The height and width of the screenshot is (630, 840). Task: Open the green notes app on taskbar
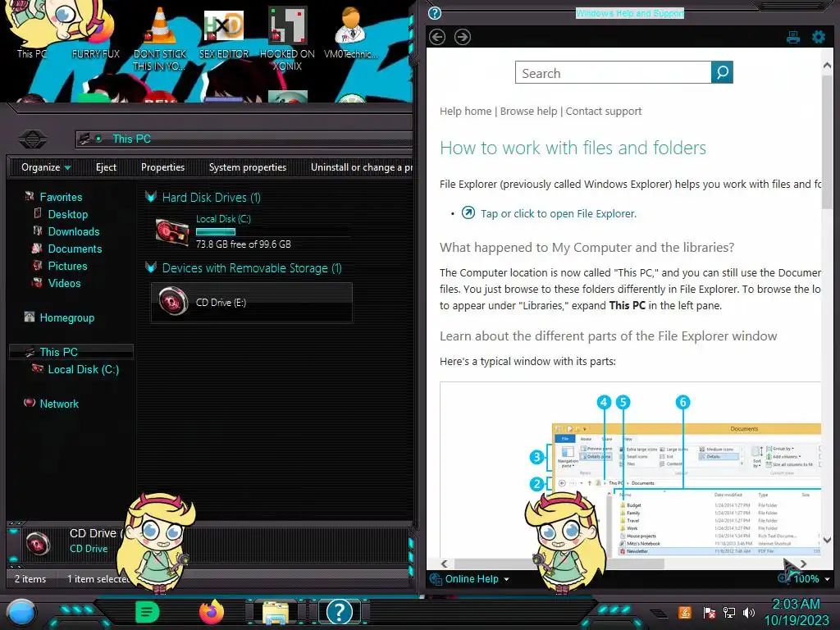coord(148,612)
